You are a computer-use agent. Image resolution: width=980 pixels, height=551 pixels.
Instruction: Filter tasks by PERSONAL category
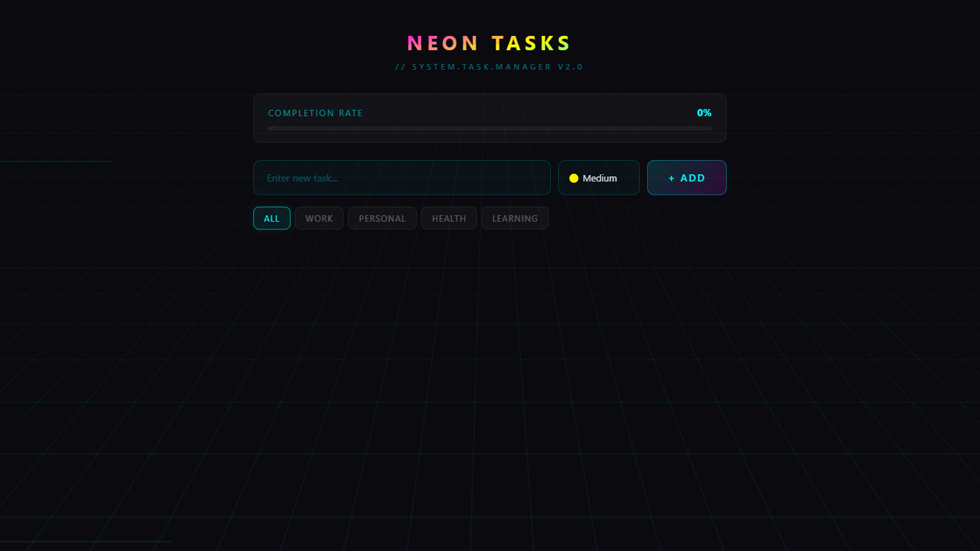click(x=382, y=218)
